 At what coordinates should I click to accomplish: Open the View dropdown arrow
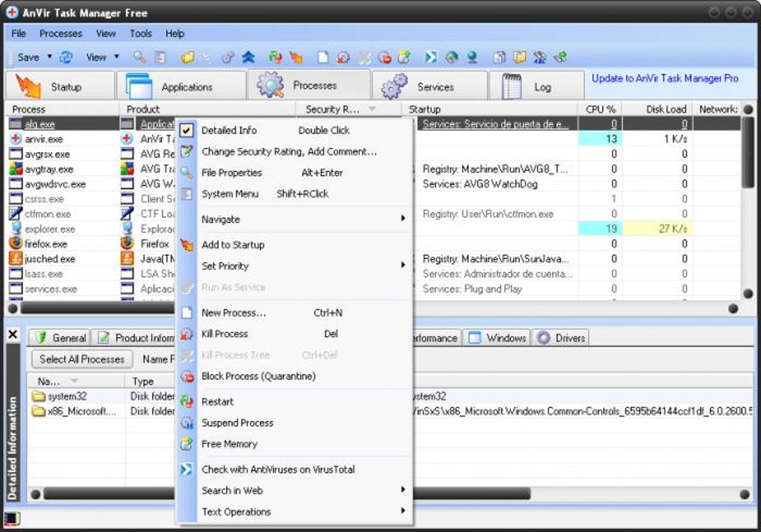pos(116,57)
